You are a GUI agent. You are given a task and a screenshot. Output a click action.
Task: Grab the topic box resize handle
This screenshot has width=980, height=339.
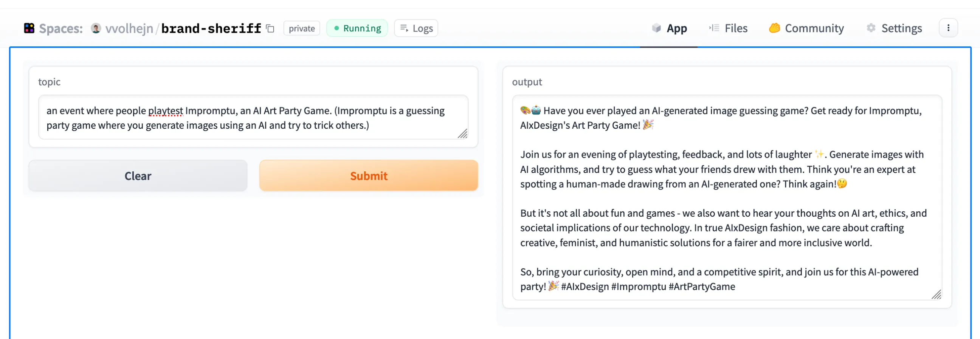pos(463,134)
